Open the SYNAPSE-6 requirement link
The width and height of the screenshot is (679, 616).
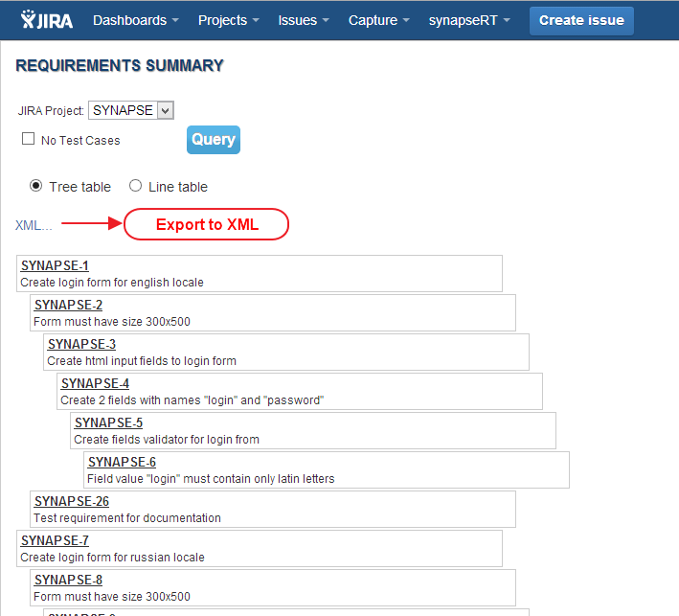coord(122,462)
